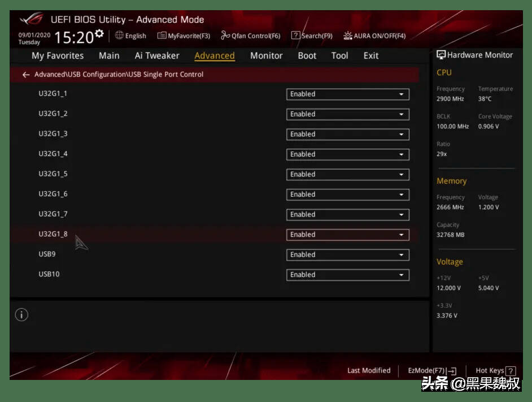Toggle AURA ON/OFF(F4)

coord(374,36)
